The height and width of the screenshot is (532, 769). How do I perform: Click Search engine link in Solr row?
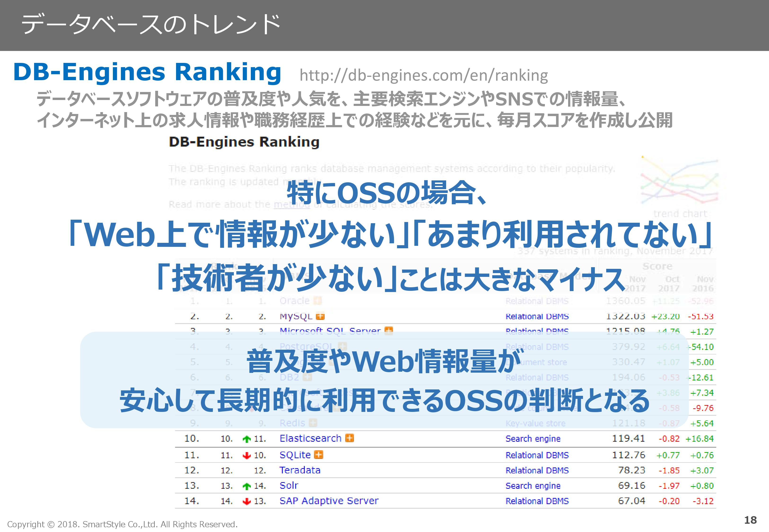[x=533, y=486]
